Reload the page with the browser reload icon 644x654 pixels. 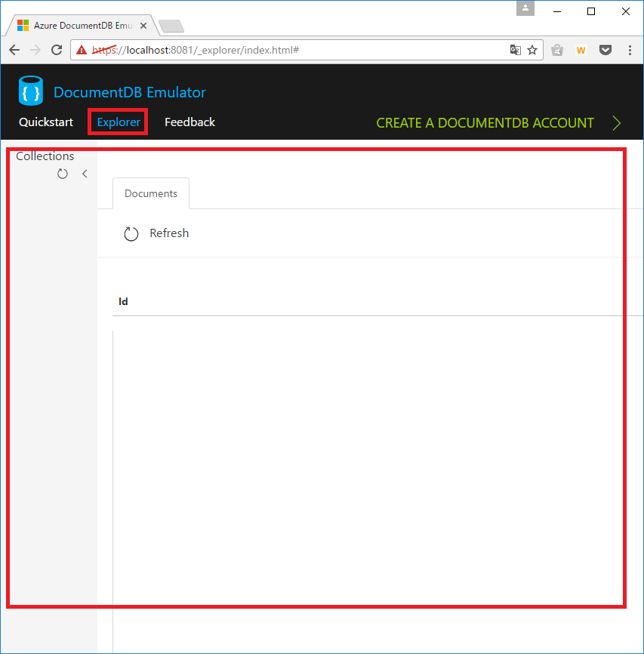[57, 50]
